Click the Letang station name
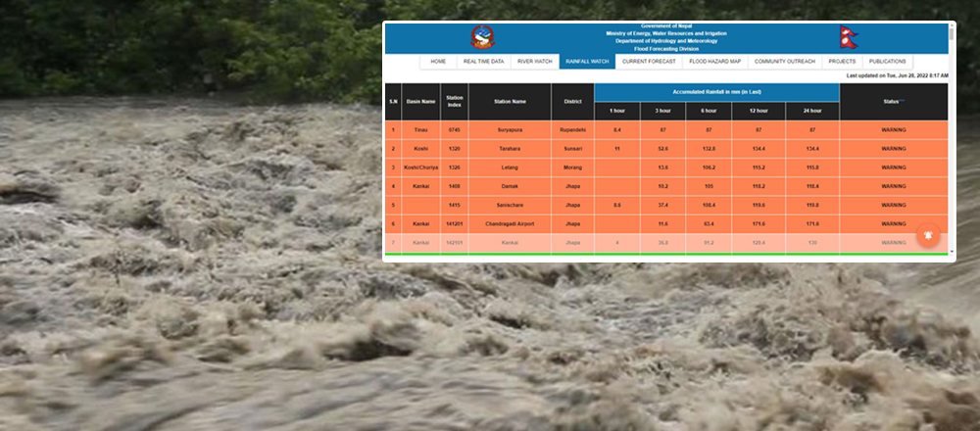Viewport: 980px width, 431px height. click(x=510, y=168)
